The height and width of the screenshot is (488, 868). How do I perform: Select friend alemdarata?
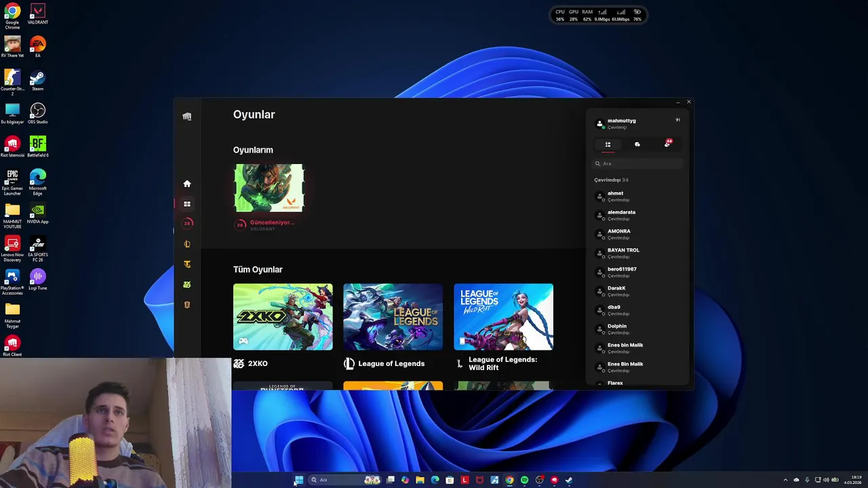[637, 215]
